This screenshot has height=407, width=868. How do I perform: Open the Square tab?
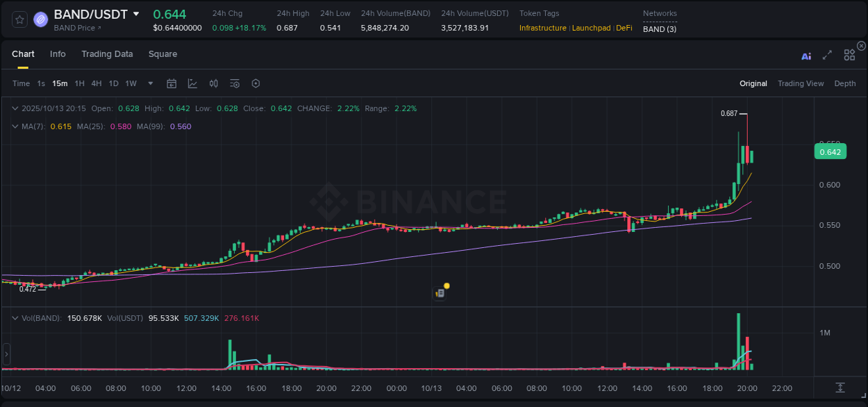click(162, 54)
